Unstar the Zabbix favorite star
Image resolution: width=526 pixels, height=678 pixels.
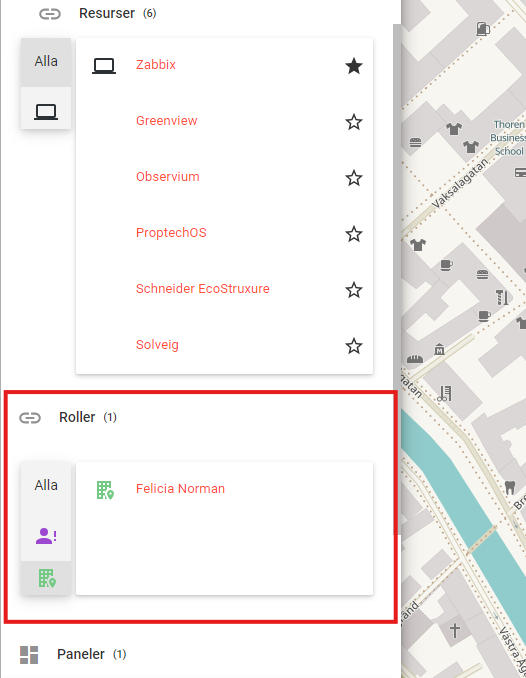tap(353, 66)
